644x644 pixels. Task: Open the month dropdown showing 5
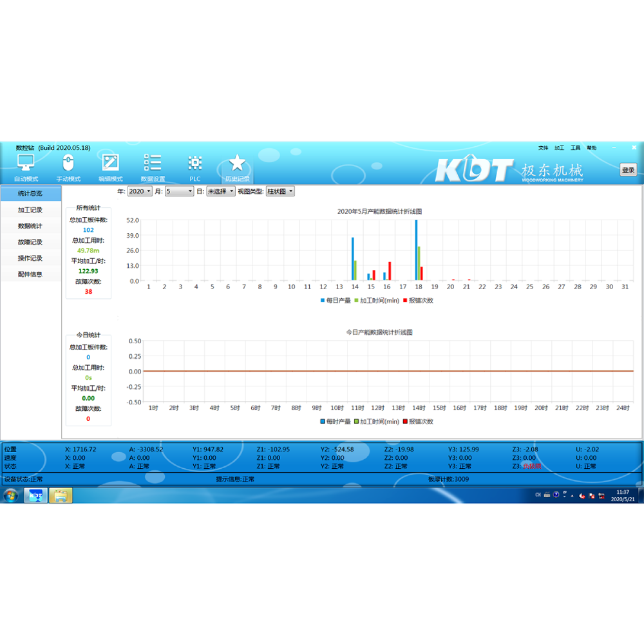[x=179, y=191]
